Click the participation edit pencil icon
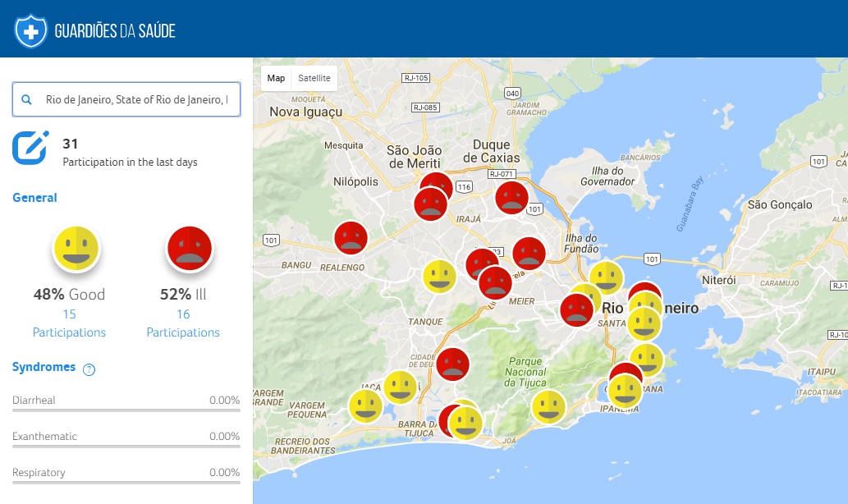 coord(30,148)
